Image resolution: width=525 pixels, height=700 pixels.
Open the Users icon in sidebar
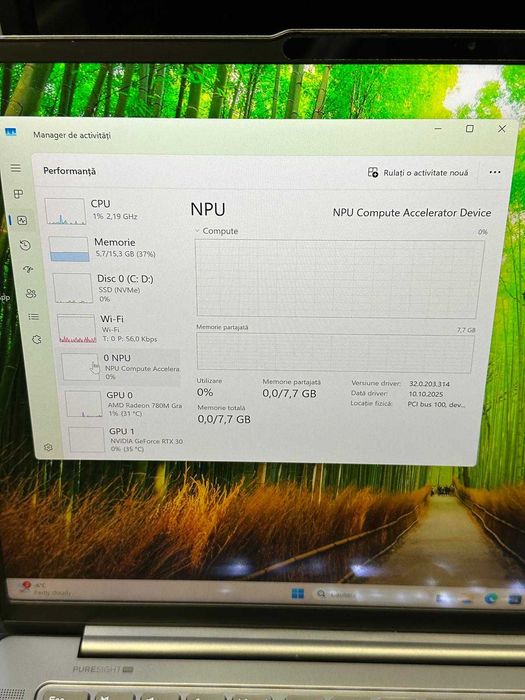pos(31,293)
